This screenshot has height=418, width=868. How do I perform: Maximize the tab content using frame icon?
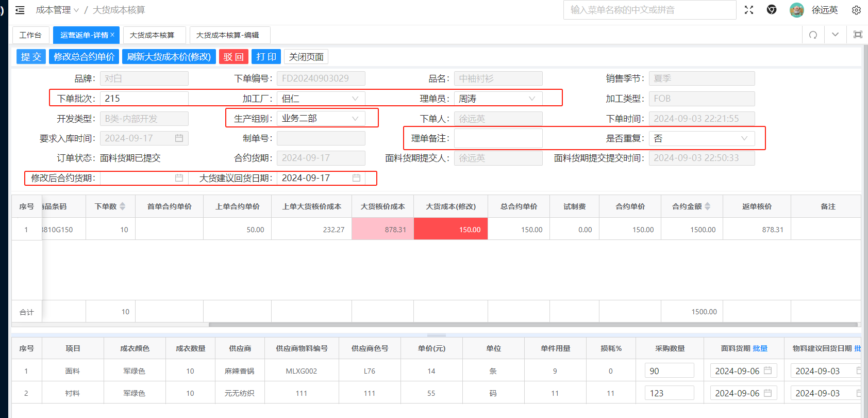click(x=858, y=35)
